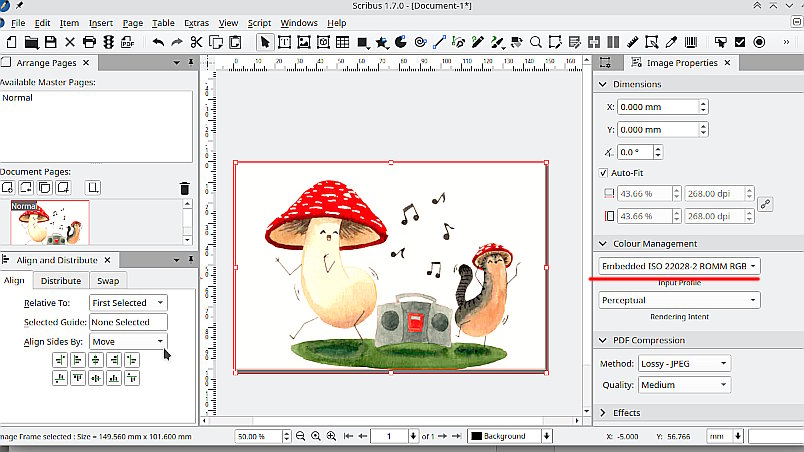Click the Save as PDF icon
Image resolution: width=804 pixels, height=452 pixels.
click(127, 42)
